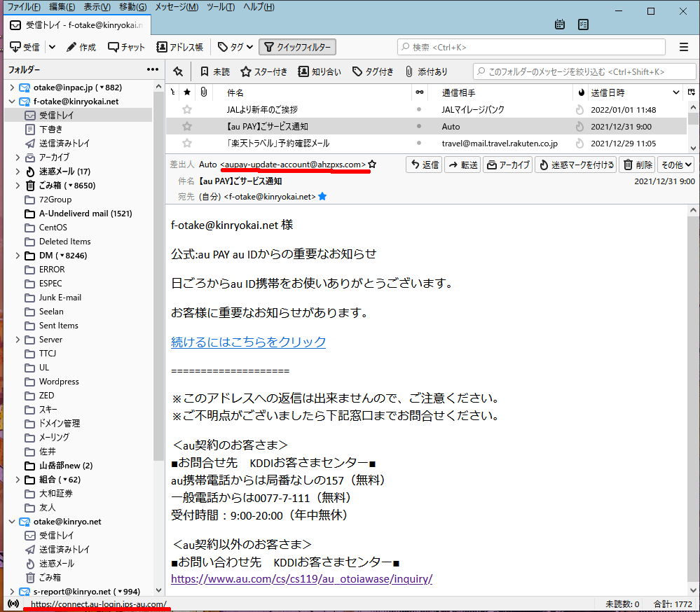
Task: Add sender Auto to address book star
Action: click(372, 164)
